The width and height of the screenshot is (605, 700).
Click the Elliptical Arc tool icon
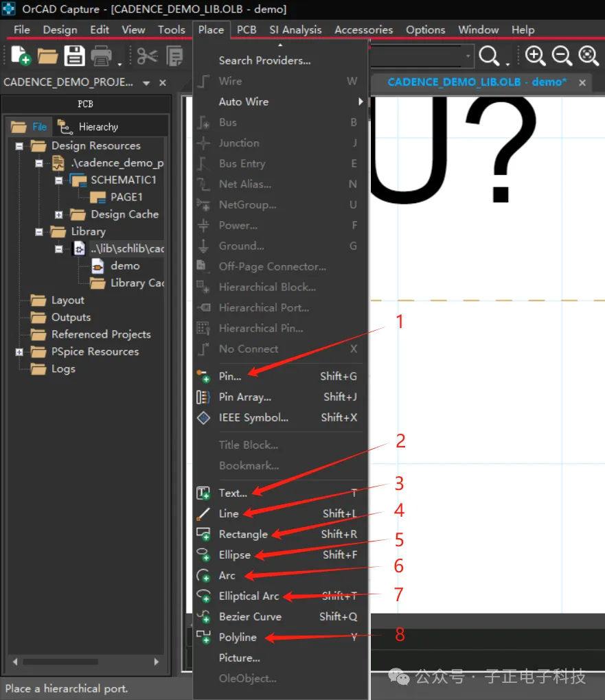[203, 596]
